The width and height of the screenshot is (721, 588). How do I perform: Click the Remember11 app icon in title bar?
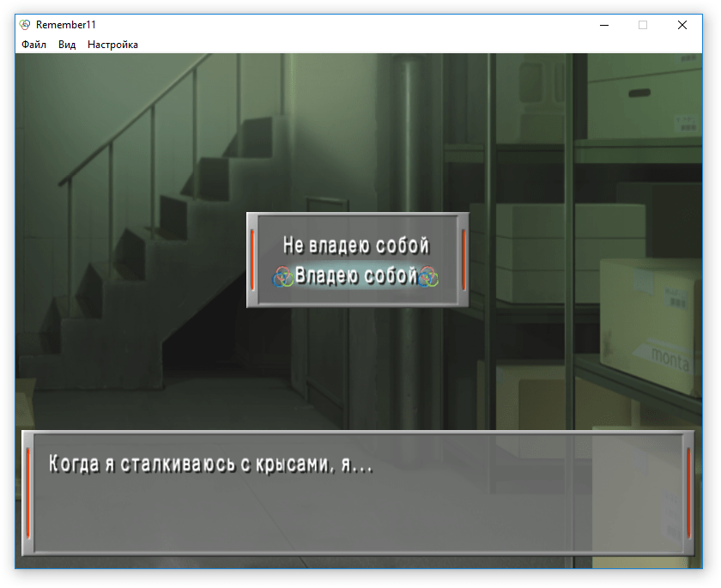tap(25, 25)
